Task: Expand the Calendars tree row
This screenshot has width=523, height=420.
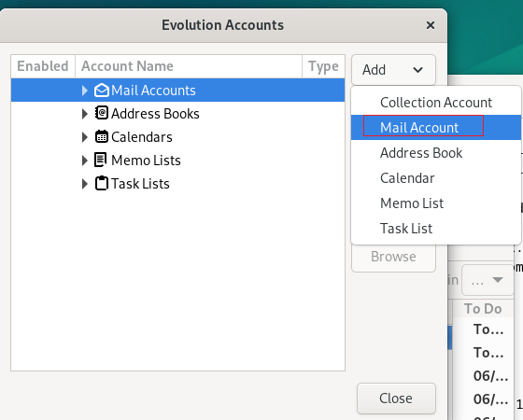Action: pos(85,137)
